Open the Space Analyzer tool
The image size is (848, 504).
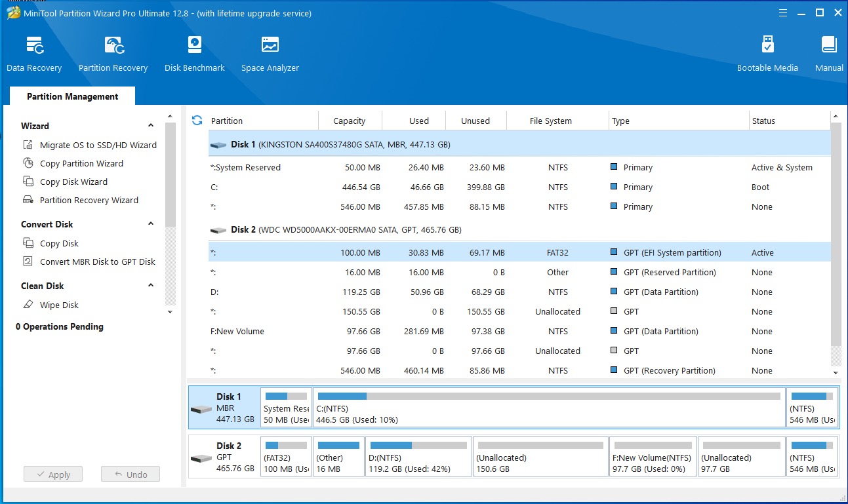[x=270, y=54]
